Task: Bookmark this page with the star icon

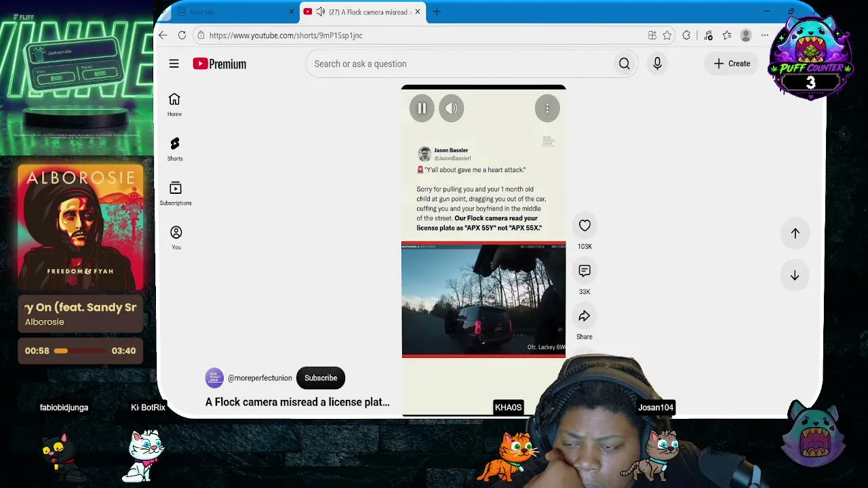Action: point(667,35)
